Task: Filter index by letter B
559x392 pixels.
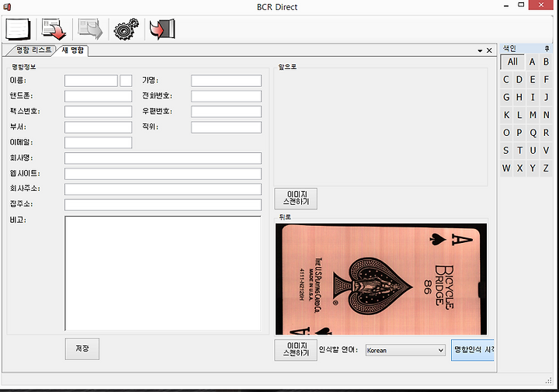Action: 546,62
